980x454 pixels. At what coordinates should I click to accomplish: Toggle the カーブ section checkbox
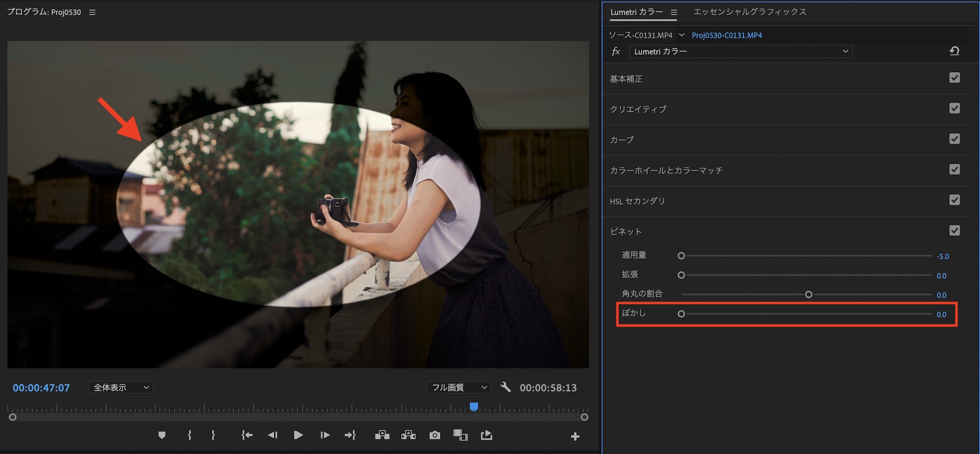954,139
